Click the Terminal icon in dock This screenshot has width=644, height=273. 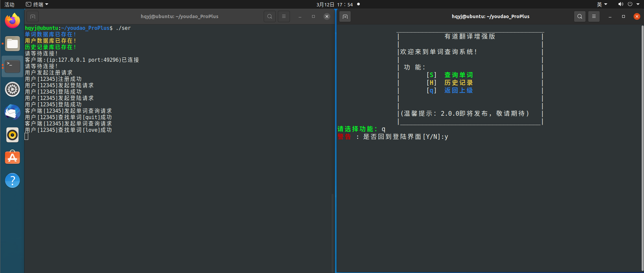[12, 66]
